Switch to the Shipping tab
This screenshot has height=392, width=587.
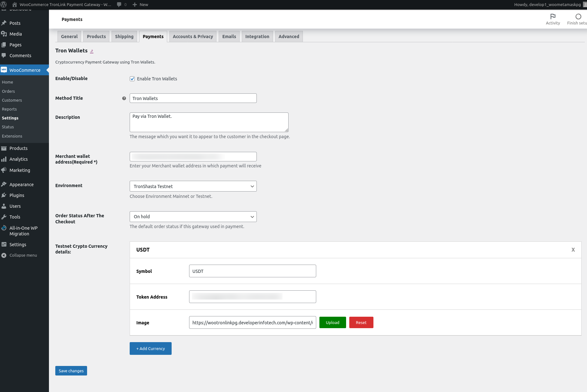(124, 37)
